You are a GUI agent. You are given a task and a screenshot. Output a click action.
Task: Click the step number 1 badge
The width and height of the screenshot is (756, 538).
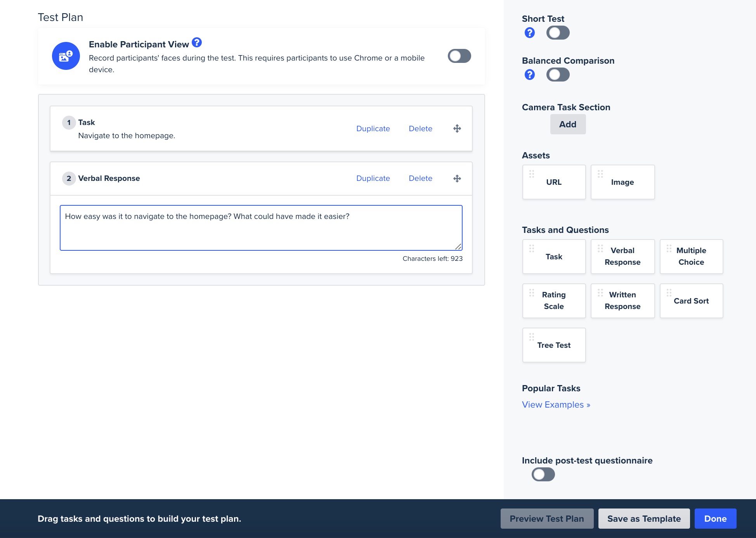(x=69, y=123)
